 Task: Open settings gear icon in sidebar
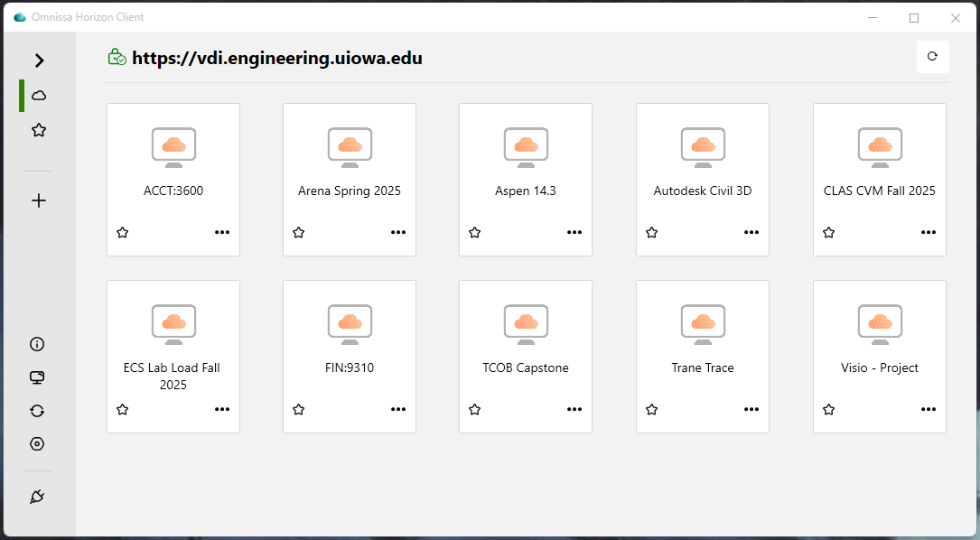37,443
